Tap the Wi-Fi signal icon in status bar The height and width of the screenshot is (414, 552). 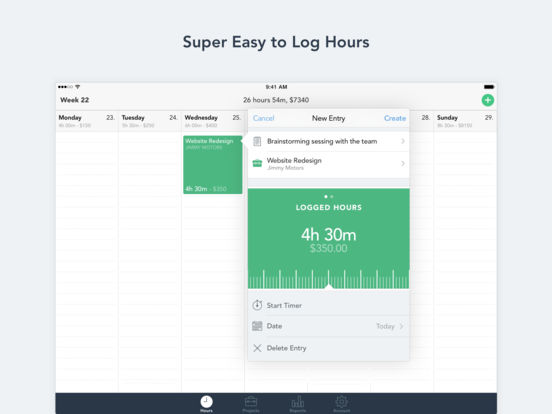77,87
